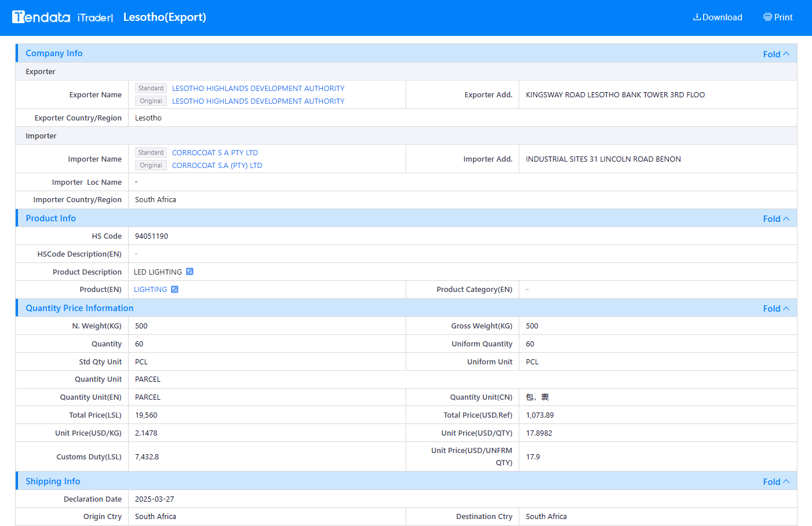Viewport: 812px width, 526px height.
Task: Fold the Product Info section
Action: tap(776, 218)
